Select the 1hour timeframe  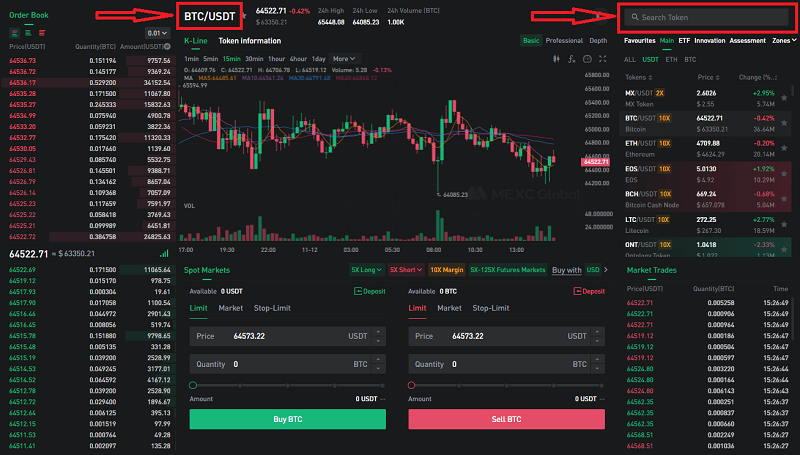[277, 59]
